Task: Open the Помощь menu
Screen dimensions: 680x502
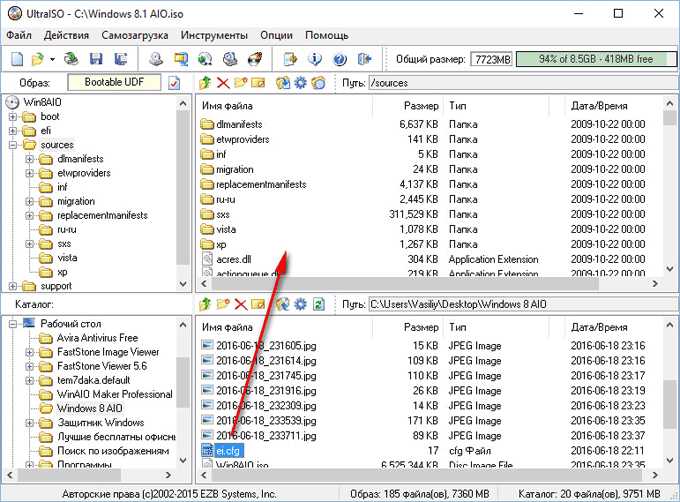Action: (x=327, y=36)
